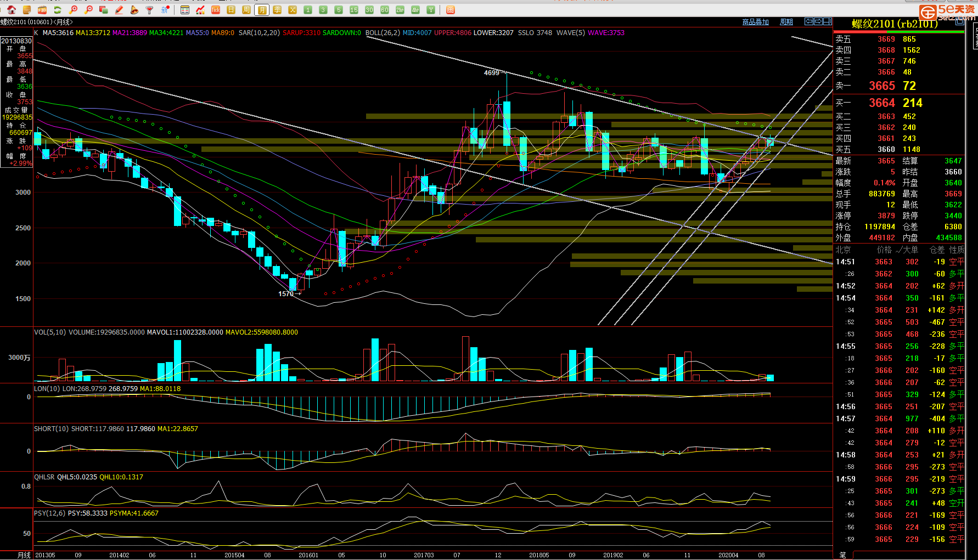Toggle daily 日 period
Image resolution: width=978 pixels, height=560 pixels.
(x=231, y=10)
